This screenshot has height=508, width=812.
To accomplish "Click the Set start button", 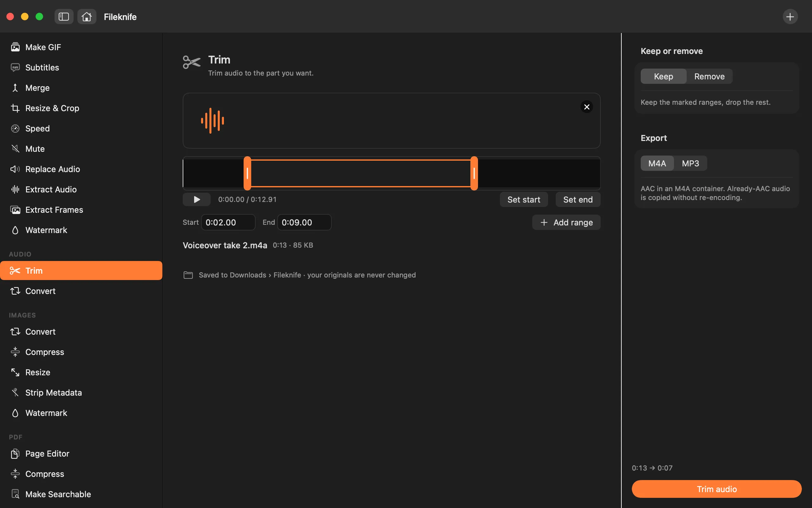I will pyautogui.click(x=523, y=200).
